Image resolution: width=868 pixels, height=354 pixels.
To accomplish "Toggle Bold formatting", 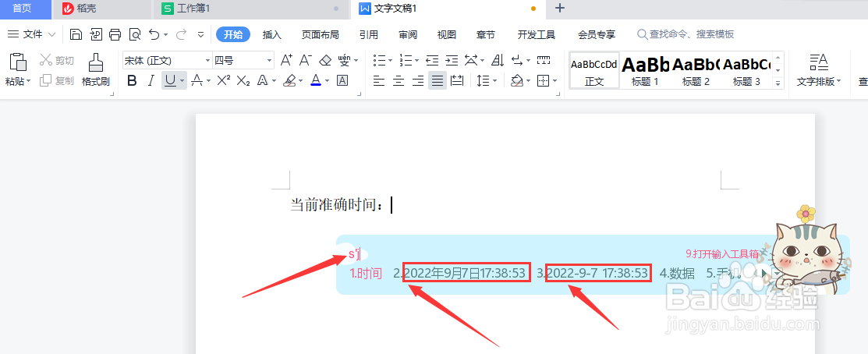I will pos(132,81).
